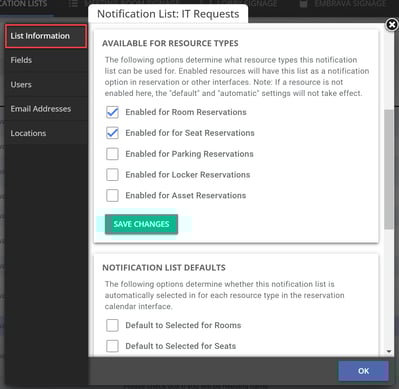Image resolution: width=399 pixels, height=389 pixels.
Task: Confirm the dialog with OK button
Action: coord(363,371)
